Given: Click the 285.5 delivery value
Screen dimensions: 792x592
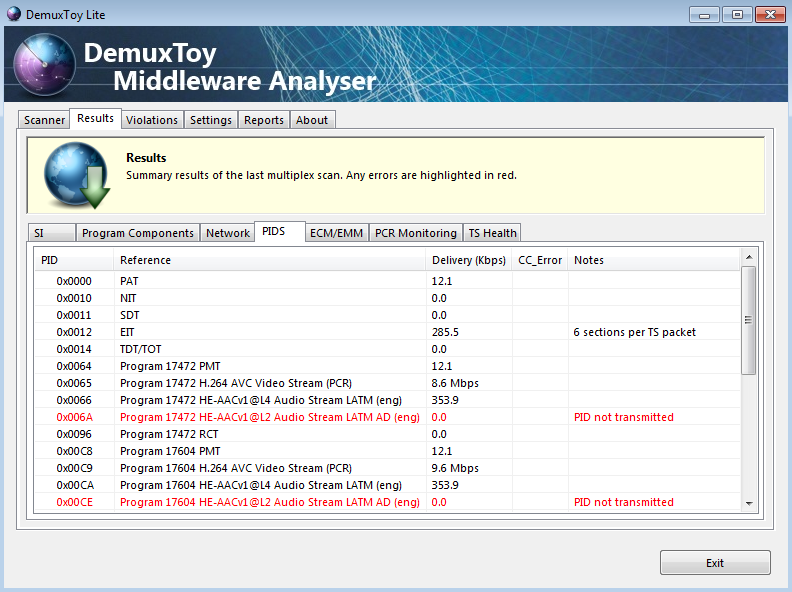Looking at the screenshot, I should click(445, 332).
